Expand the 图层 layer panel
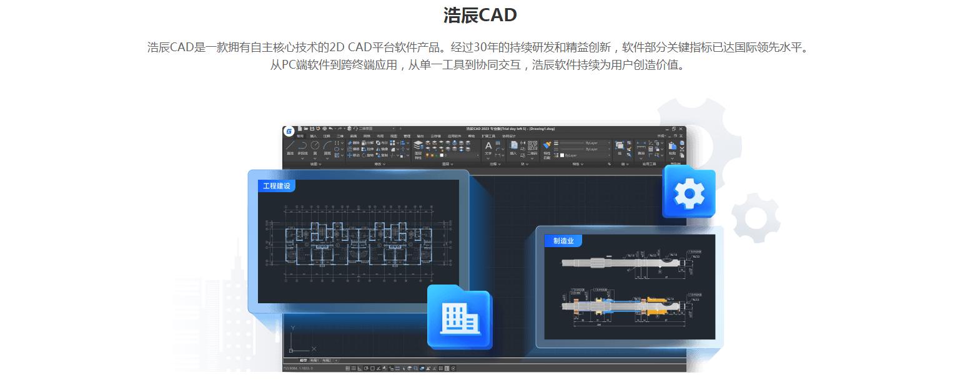This screenshot has width=980, height=385. [x=447, y=164]
